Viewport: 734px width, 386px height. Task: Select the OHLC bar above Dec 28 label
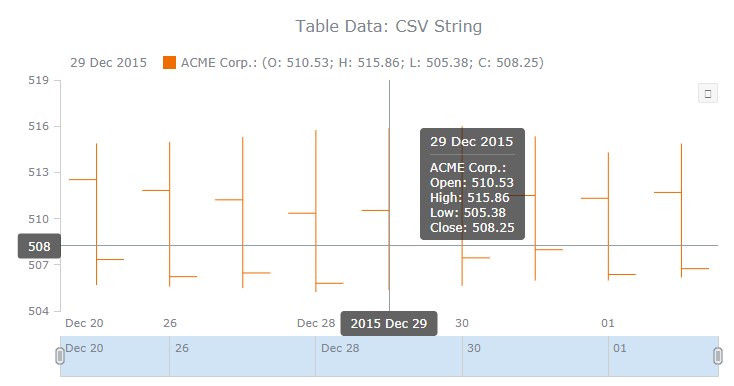click(316, 211)
